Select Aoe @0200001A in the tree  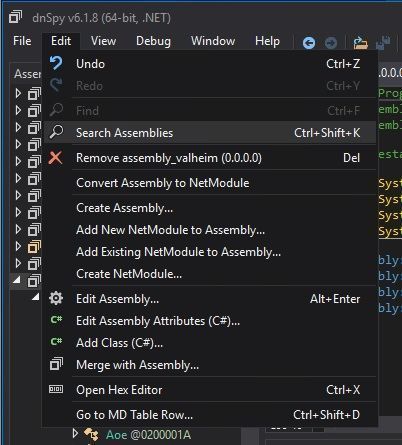point(148,435)
